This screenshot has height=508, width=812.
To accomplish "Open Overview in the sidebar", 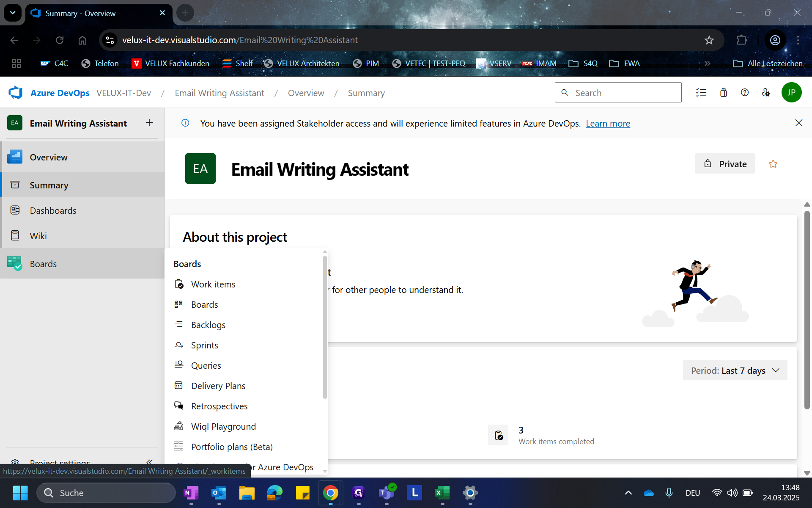I will (x=82, y=157).
